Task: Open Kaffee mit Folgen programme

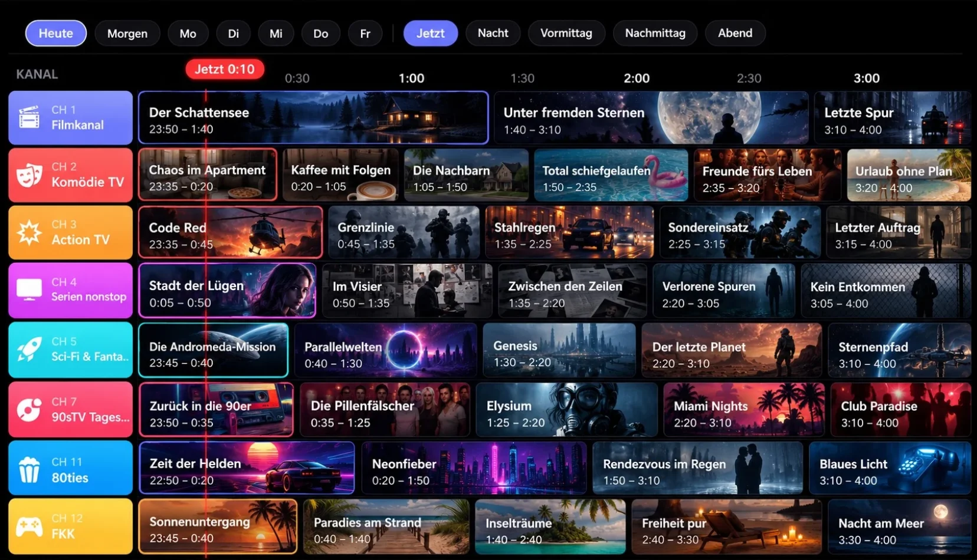Action: 340,175
